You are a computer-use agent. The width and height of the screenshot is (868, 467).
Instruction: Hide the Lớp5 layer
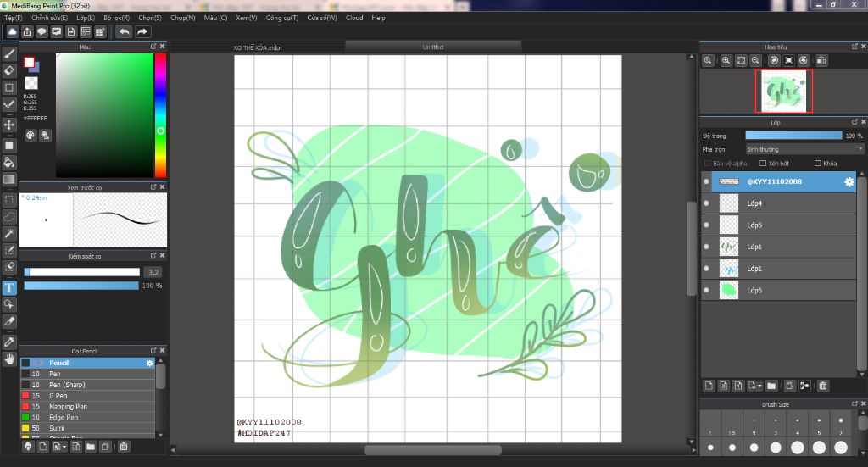click(x=706, y=225)
